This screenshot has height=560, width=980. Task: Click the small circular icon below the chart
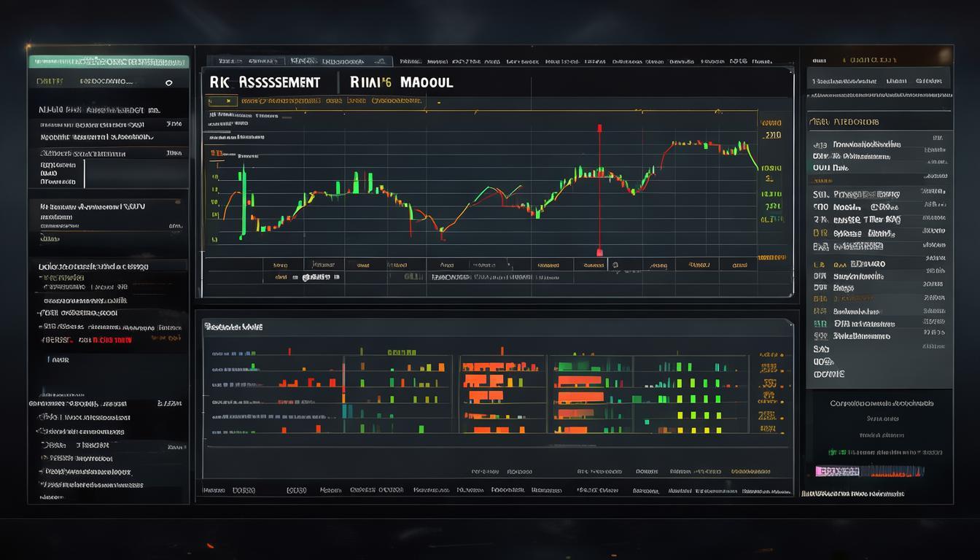[615, 266]
